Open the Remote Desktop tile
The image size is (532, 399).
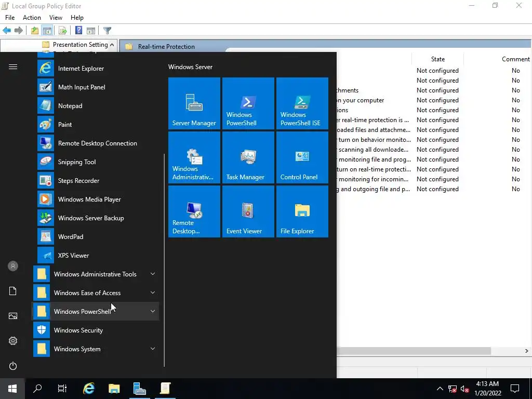pos(194,211)
